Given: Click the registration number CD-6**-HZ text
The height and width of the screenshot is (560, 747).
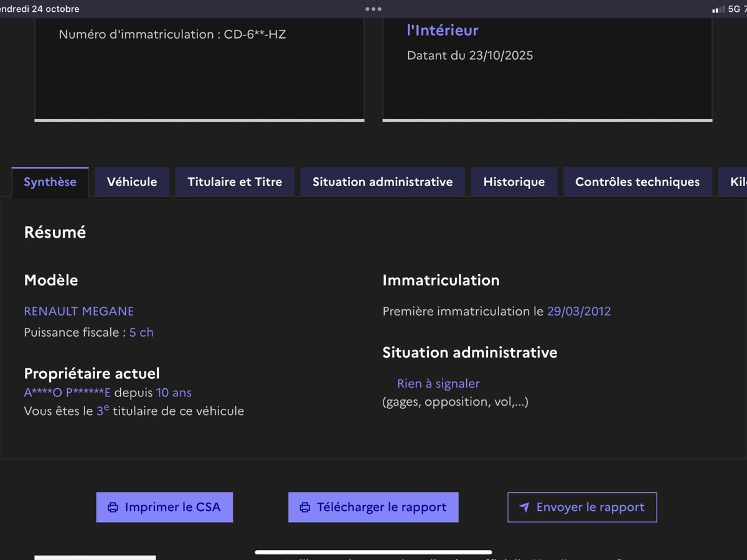Looking at the screenshot, I should [x=255, y=34].
